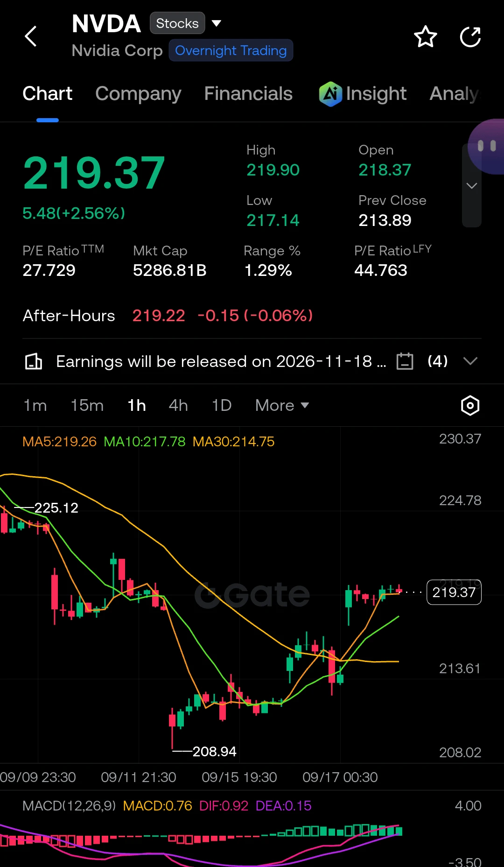Screen dimensions: 504x867
Task: Tap the After-Hours price 219.22
Action: (159, 316)
